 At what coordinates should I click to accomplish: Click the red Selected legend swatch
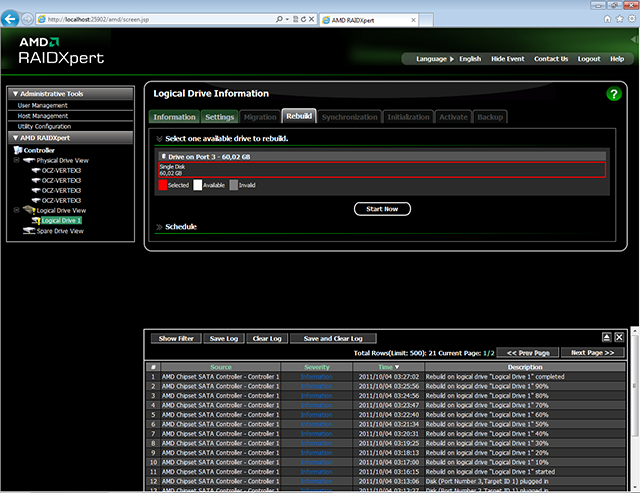pyautogui.click(x=162, y=185)
